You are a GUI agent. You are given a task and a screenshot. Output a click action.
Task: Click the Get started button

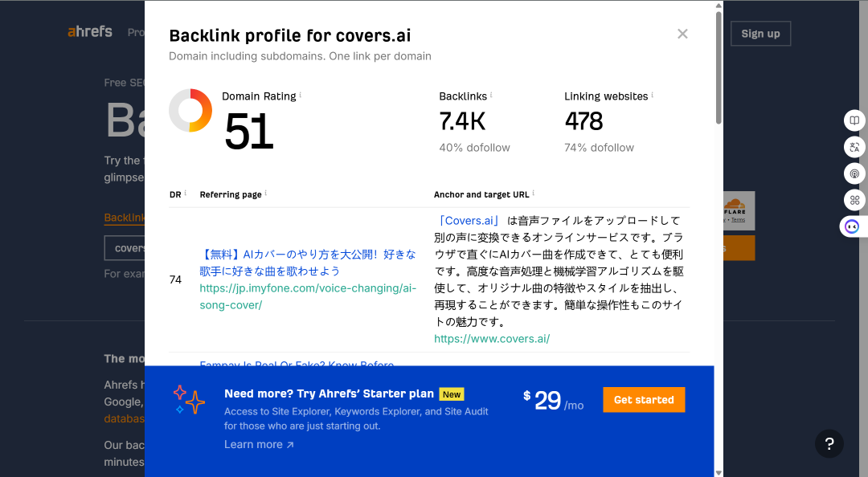[644, 400]
